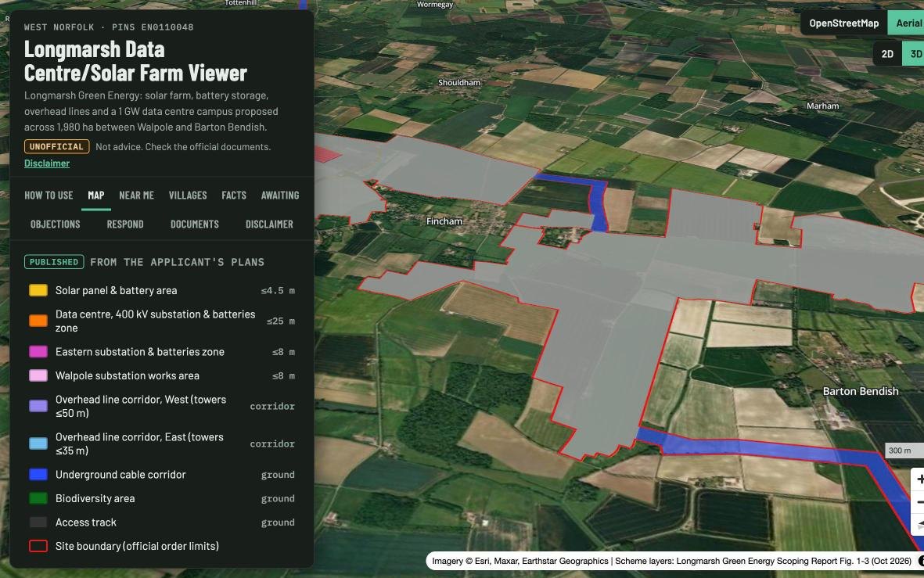924x578 pixels.
Task: Open the DOCUMENTS tab
Action: [195, 224]
